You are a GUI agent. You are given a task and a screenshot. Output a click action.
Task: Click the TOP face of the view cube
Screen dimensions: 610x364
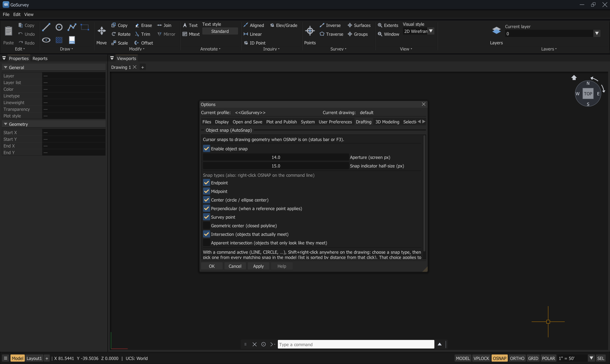click(588, 94)
